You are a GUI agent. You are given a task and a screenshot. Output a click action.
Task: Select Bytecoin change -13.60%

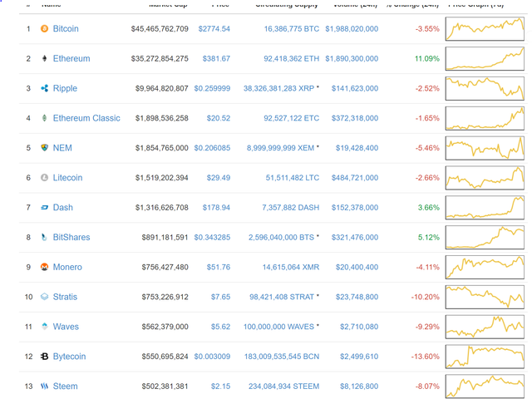[426, 357]
